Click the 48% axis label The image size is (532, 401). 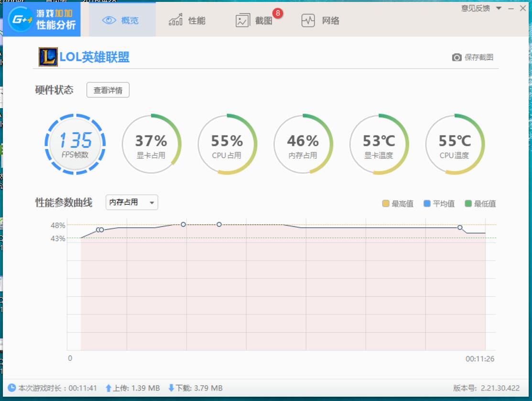click(x=58, y=225)
